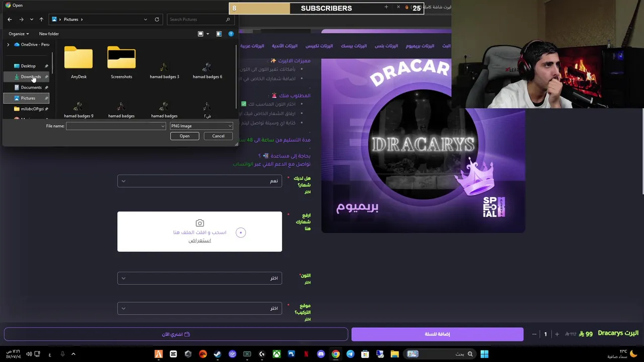Click New folder button
This screenshot has height=362, width=644.
[x=49, y=34]
